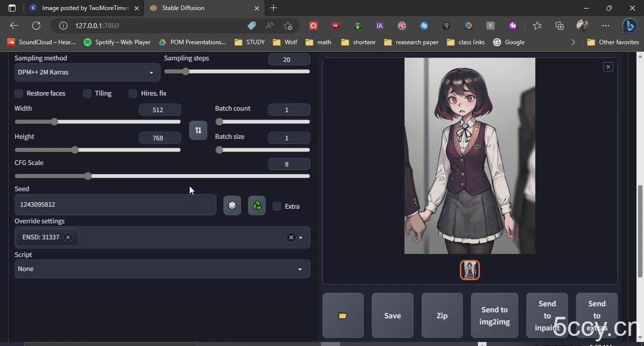Reload the Stable Diffusion page

(x=36, y=26)
